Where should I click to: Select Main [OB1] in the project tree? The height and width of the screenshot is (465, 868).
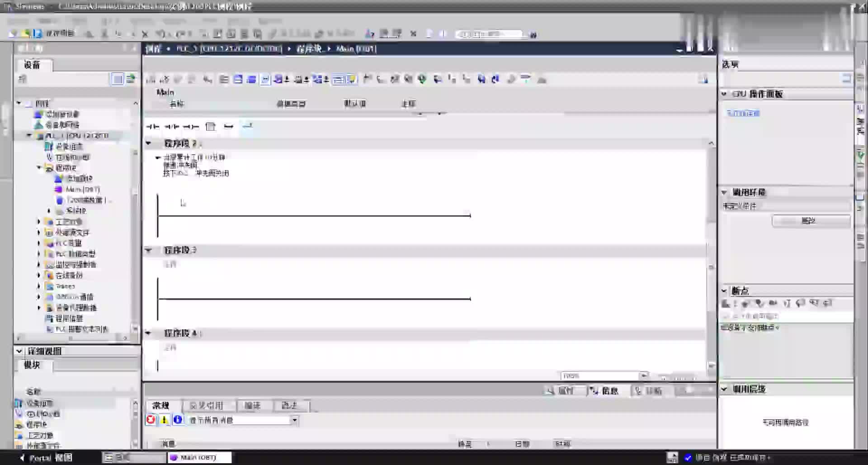(x=83, y=190)
